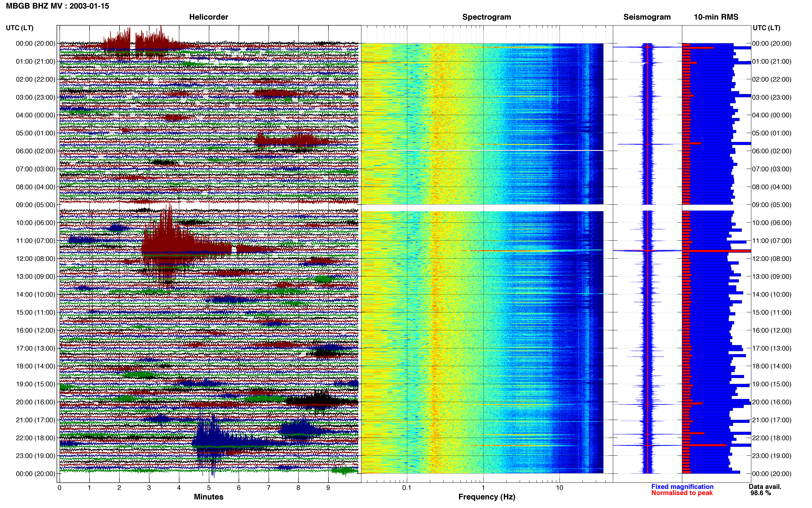Click the 'Frequency (Hz)' axis title

(x=487, y=497)
